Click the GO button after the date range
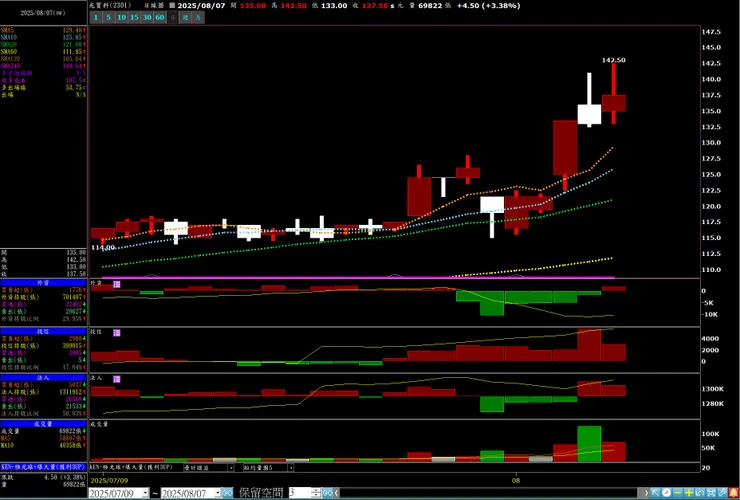 pyautogui.click(x=227, y=493)
